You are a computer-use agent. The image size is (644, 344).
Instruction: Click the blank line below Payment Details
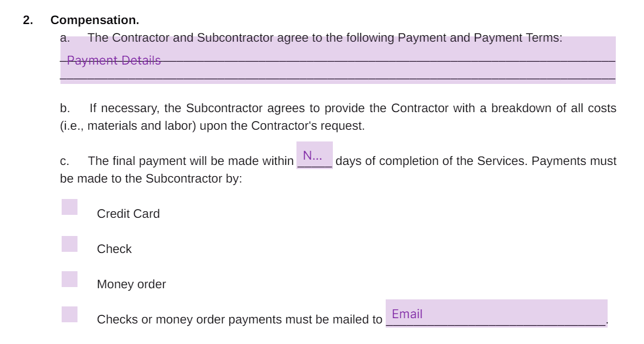coord(338,75)
